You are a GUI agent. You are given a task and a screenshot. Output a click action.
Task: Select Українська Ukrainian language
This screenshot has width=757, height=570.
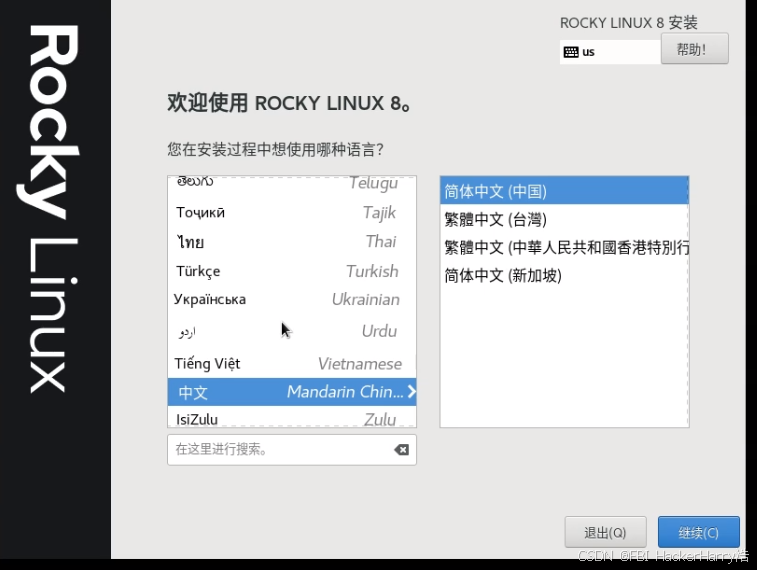(292, 299)
